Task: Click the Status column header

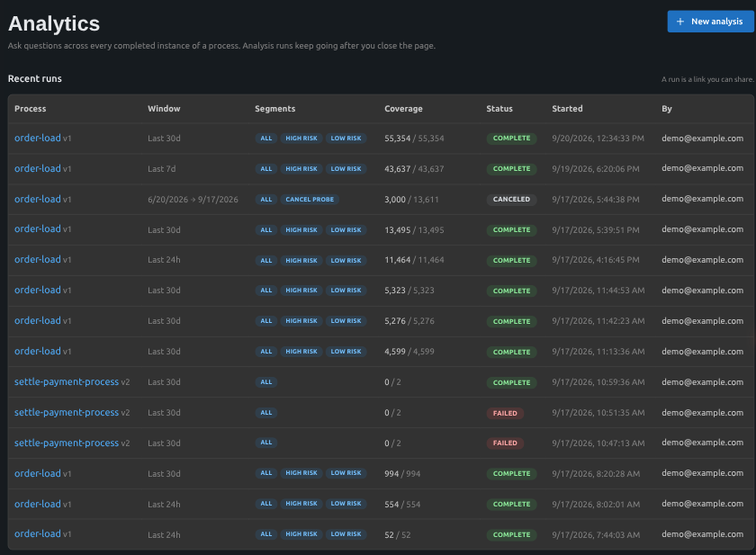Action: pyautogui.click(x=499, y=109)
